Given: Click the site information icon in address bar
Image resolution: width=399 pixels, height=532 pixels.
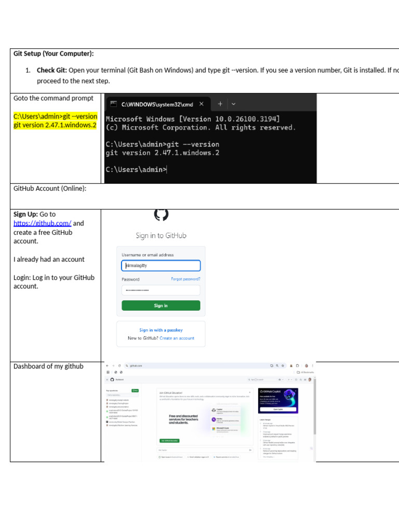Looking at the screenshot, I should point(127,366).
